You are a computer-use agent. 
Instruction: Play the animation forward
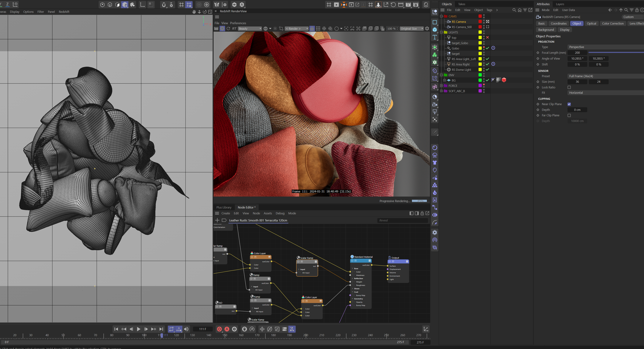[x=139, y=329]
